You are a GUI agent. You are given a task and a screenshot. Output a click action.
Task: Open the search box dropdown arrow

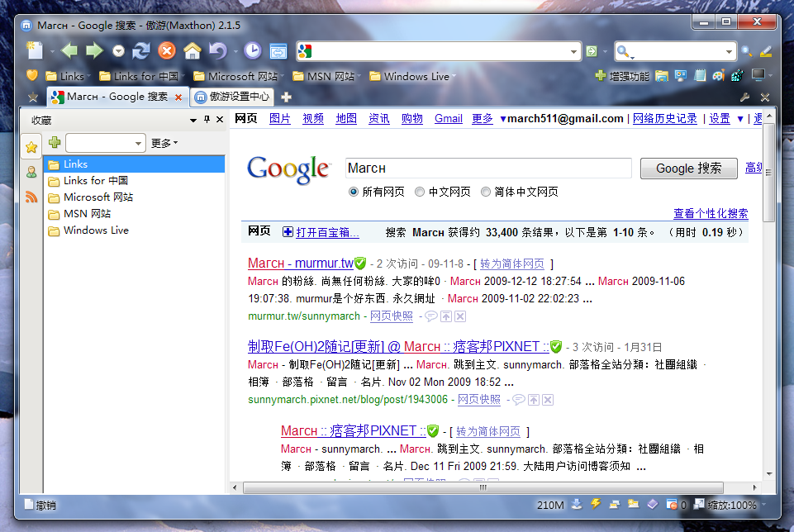pyautogui.click(x=729, y=52)
